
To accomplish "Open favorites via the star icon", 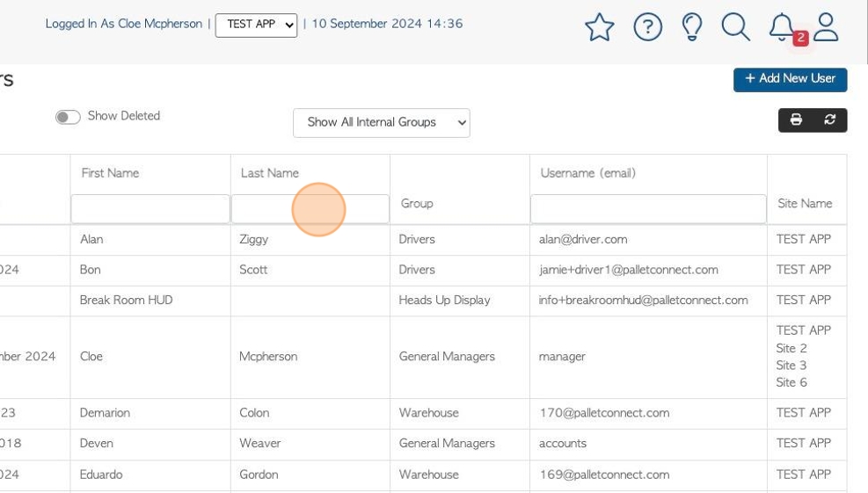I will (600, 27).
